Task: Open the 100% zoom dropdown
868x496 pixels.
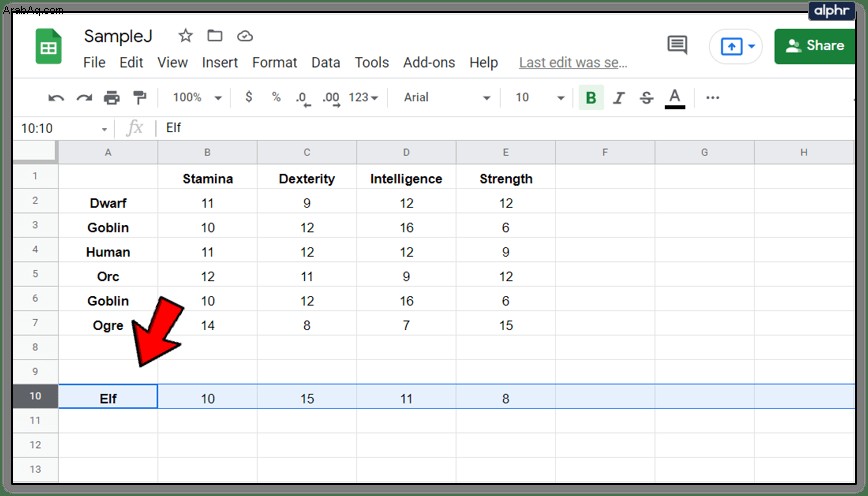Action: pyautogui.click(x=197, y=97)
